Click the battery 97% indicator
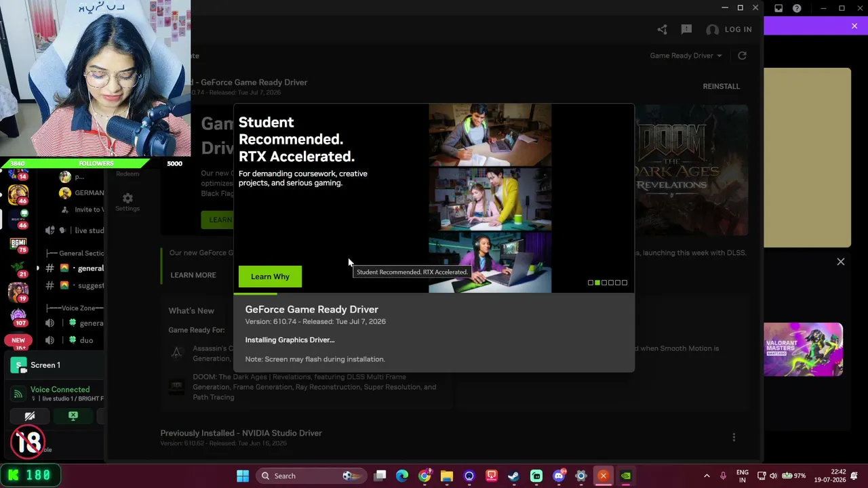Image resolution: width=868 pixels, height=488 pixels. pos(793,476)
